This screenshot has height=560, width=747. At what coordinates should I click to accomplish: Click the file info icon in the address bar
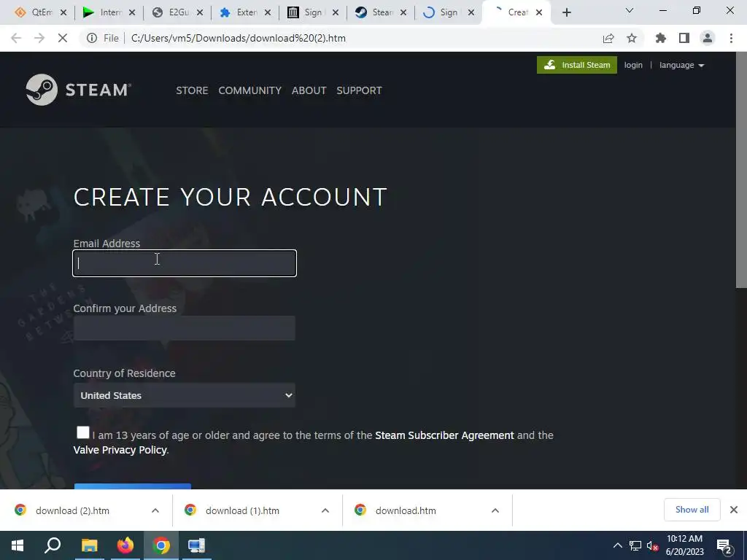coord(92,38)
